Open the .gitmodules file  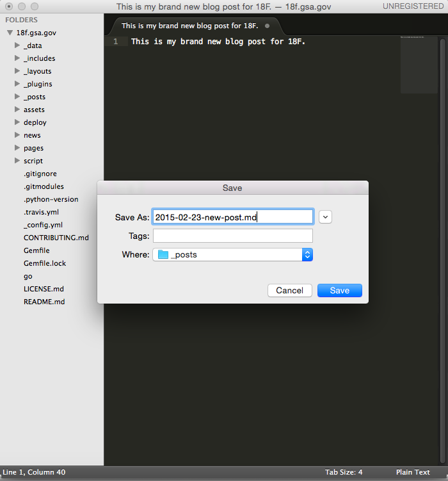tap(44, 186)
